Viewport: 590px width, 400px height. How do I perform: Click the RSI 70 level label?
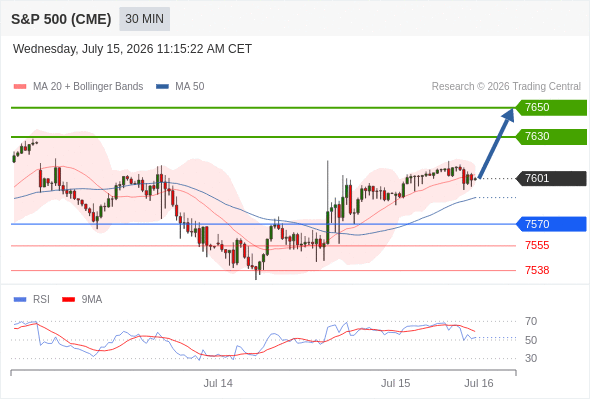531,321
